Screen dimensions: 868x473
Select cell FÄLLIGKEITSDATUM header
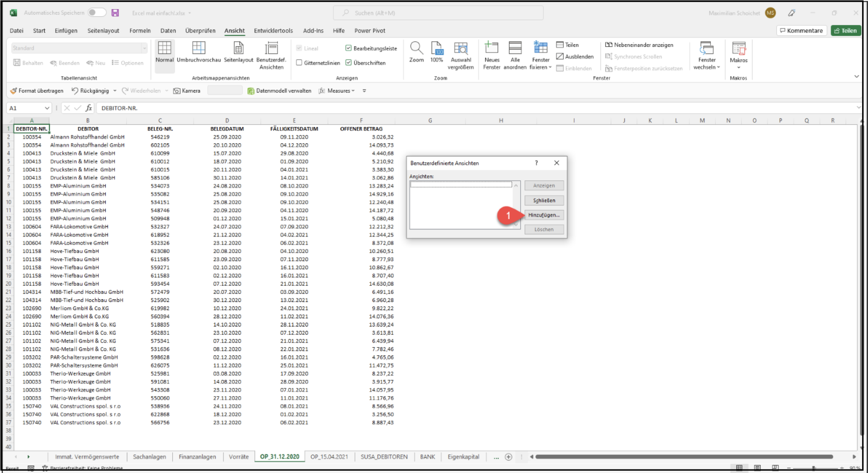pyautogui.click(x=294, y=129)
